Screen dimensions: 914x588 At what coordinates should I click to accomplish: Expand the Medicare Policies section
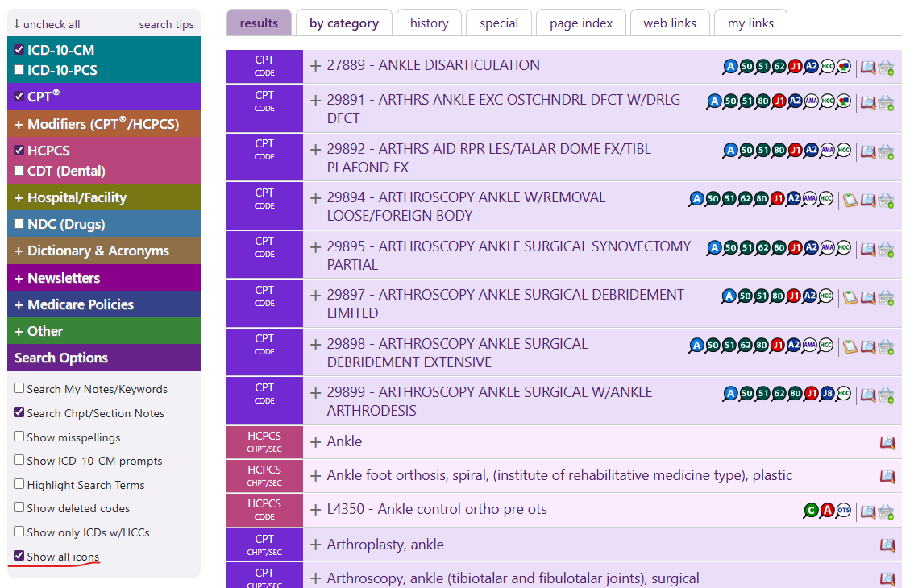coord(81,304)
